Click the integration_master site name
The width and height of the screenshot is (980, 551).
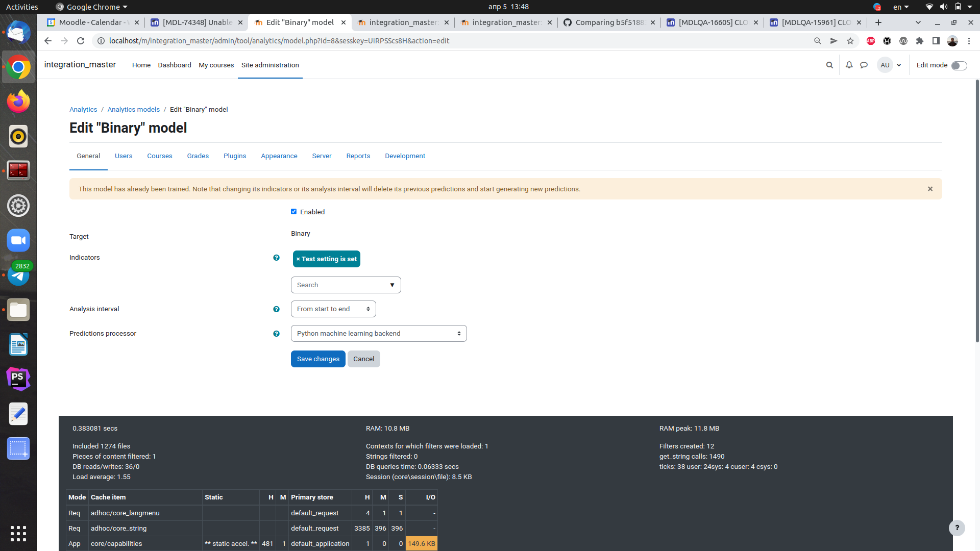80,65
